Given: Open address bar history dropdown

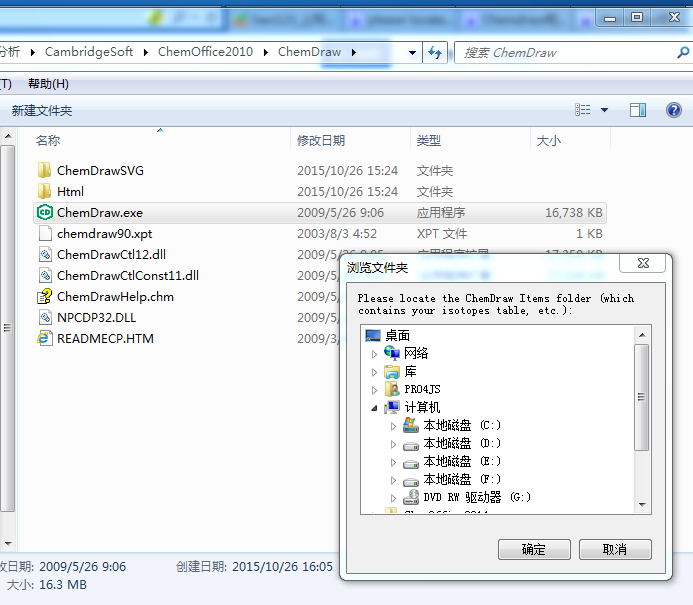Looking at the screenshot, I should [412, 53].
